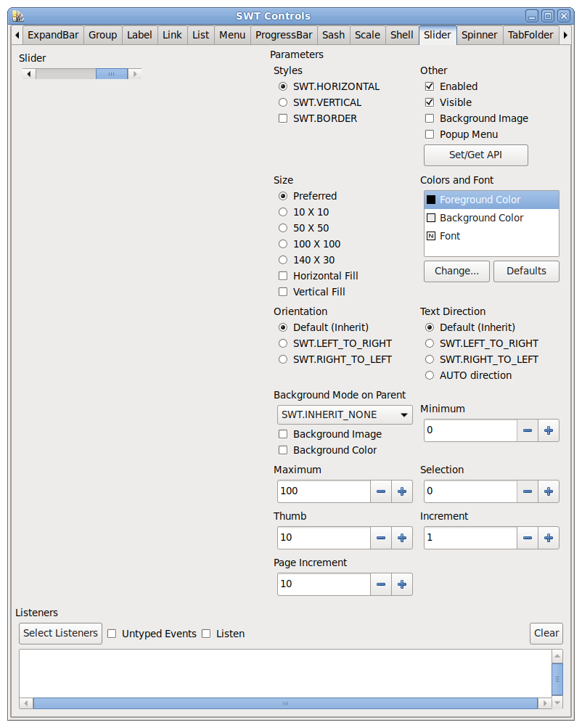Increase the Maximum value with plus button
Screen dimensions: 582x728
click(x=402, y=491)
